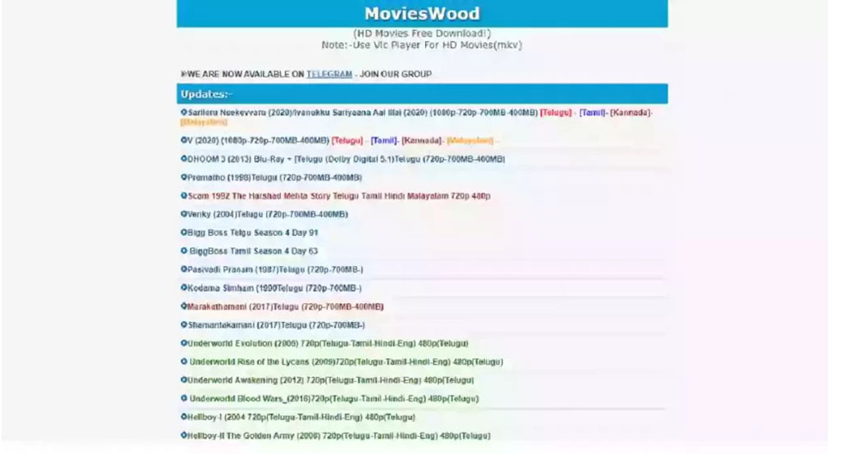
Task: Open Underworld Rise of the Lycans link
Action: tap(346, 362)
